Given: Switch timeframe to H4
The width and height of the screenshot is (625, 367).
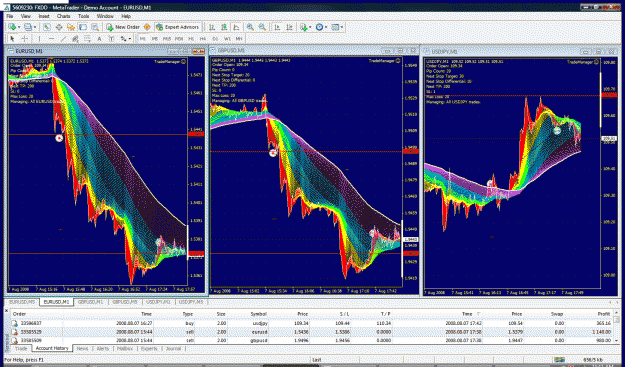Looking at the screenshot, I should coord(203,39).
